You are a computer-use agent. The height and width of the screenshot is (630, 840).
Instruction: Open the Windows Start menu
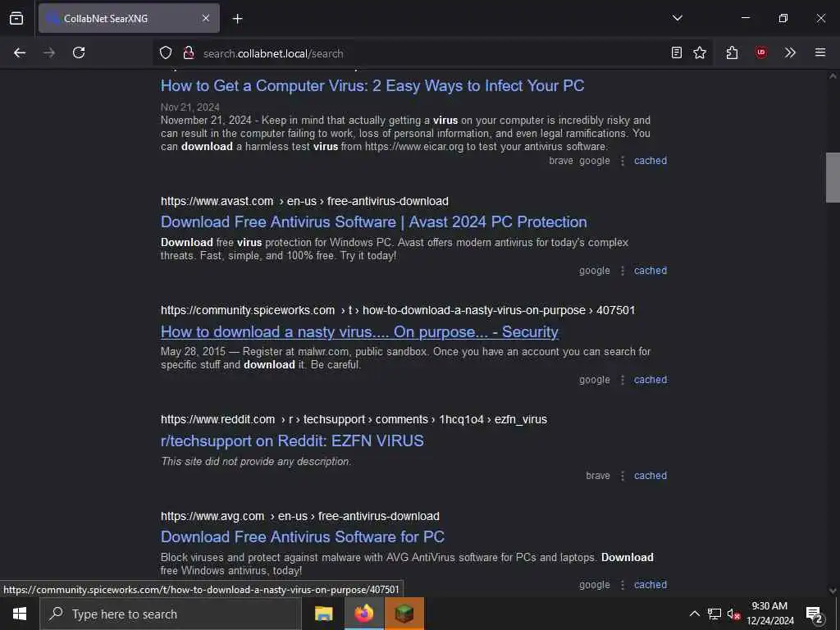pos(20,614)
